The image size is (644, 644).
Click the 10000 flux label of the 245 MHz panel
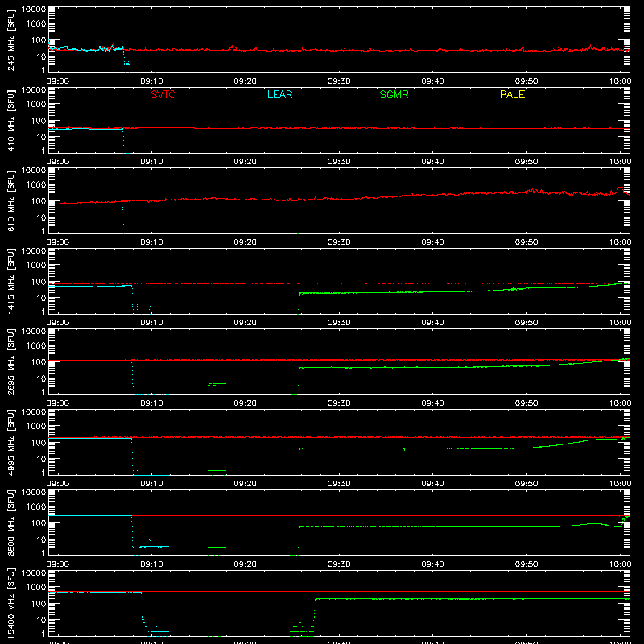(x=34, y=10)
